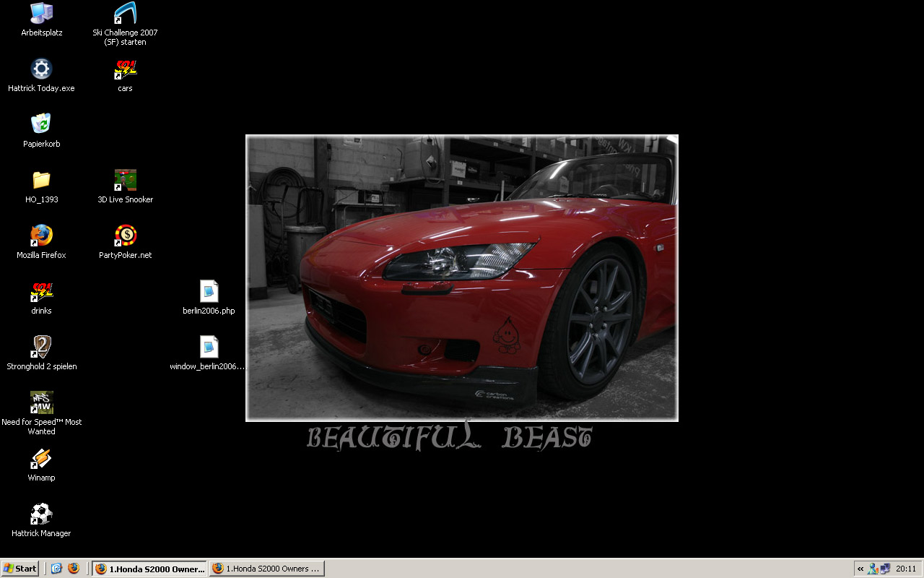
Task: Click the Hattrick Today.exe gear icon
Action: pyautogui.click(x=41, y=69)
